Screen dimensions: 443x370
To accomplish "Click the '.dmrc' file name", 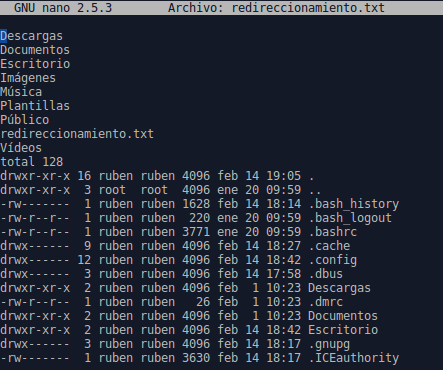I will point(326,302).
